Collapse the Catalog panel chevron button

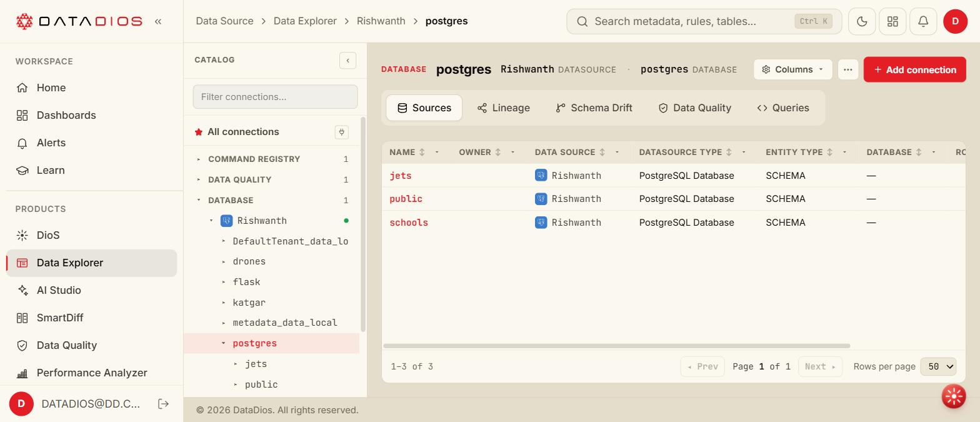point(347,60)
